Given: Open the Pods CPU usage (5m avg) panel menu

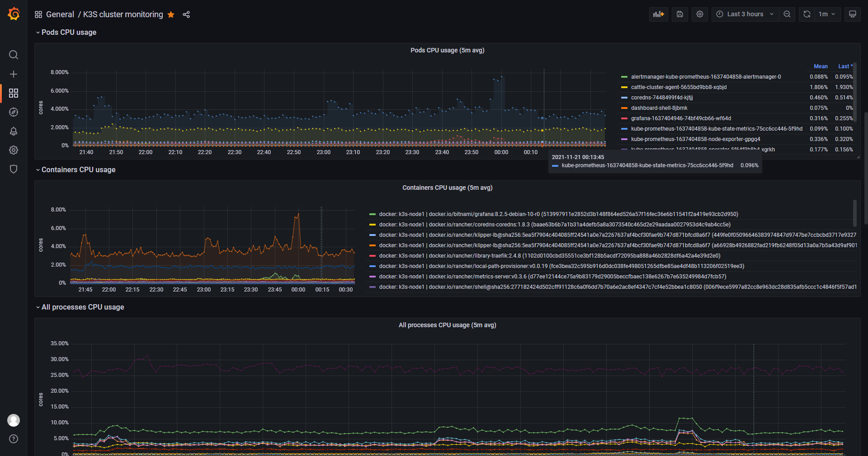Looking at the screenshot, I should 447,50.
